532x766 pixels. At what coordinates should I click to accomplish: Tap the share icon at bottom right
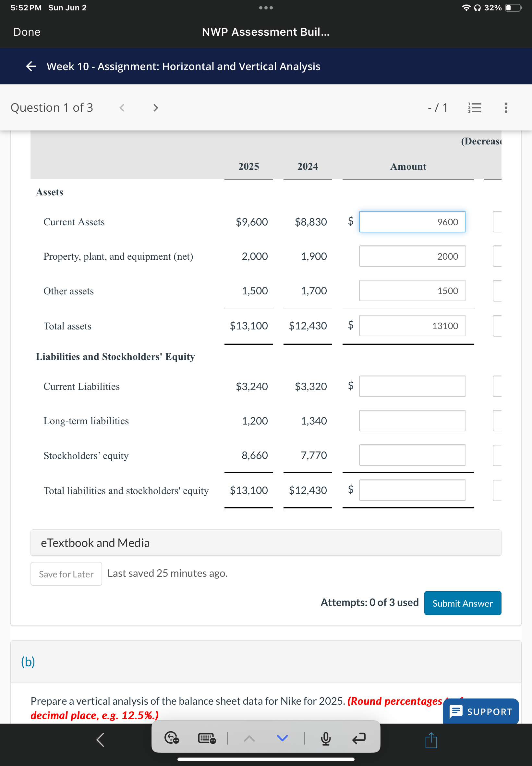[431, 740]
